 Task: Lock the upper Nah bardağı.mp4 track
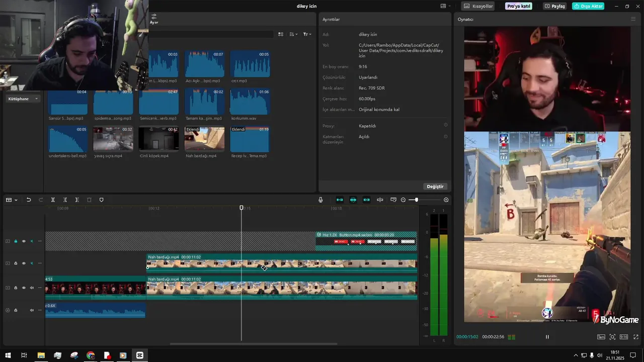point(16,263)
